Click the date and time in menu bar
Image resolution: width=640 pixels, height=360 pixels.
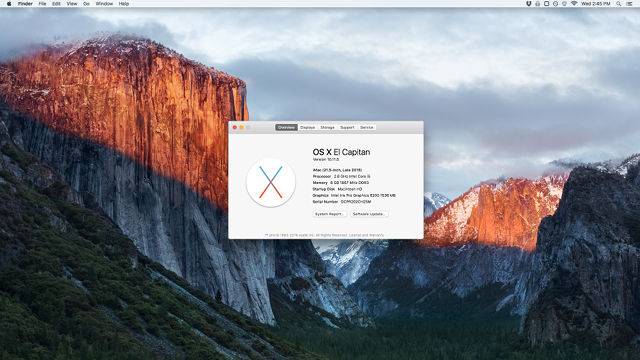596,4
